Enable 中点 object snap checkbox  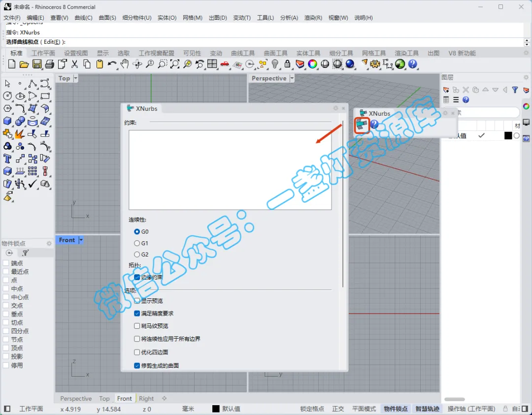[6, 288]
